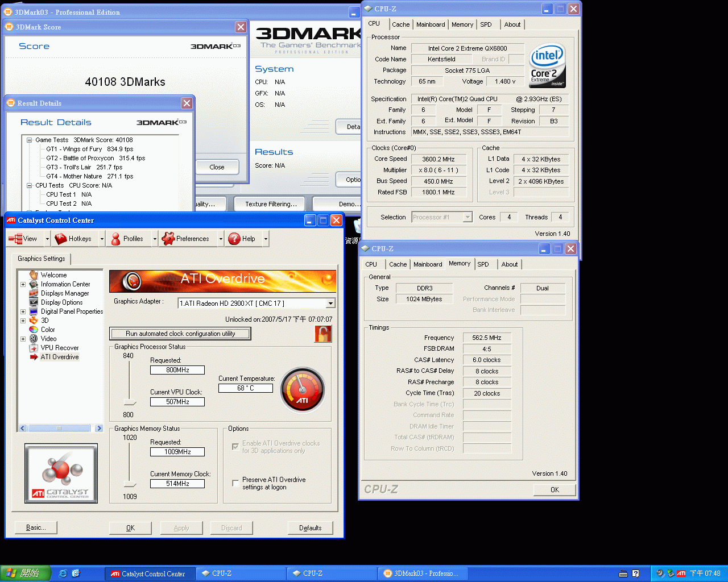728x582 pixels.
Task: Run automated clock configuration utility
Action: [x=180, y=334]
